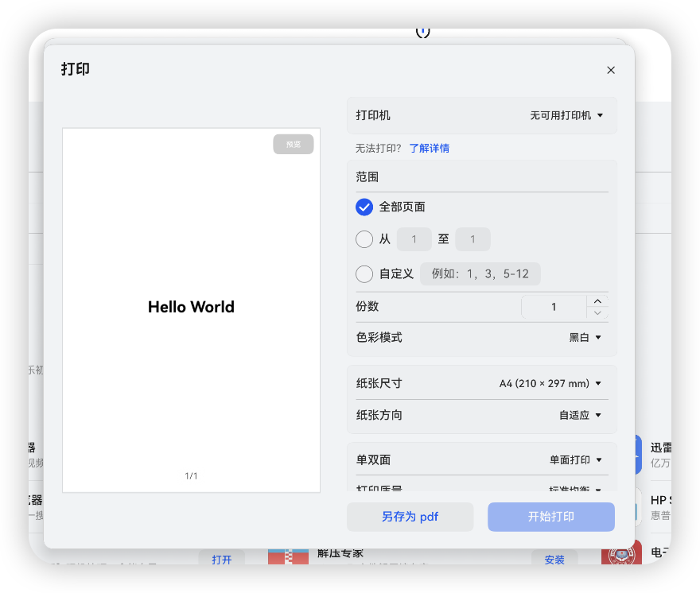
Task: Click the copies count field
Action: (x=554, y=307)
